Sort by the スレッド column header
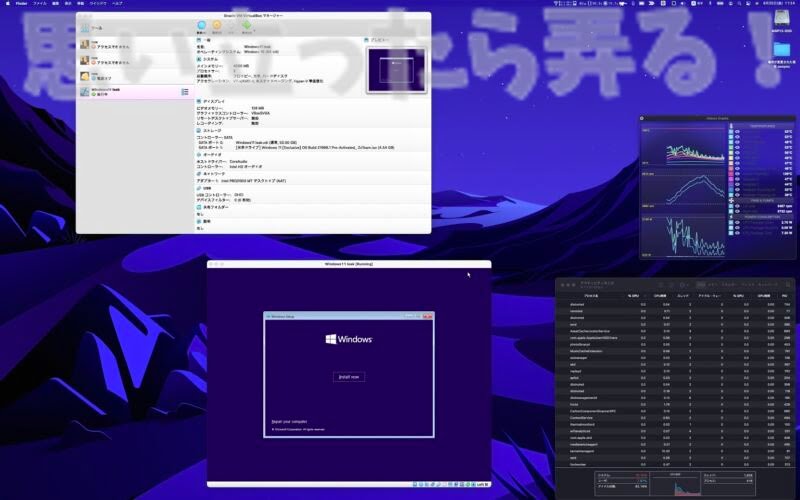 point(683,296)
